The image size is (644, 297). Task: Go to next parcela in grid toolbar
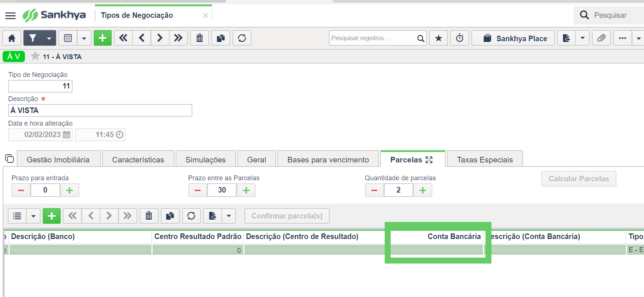click(109, 216)
